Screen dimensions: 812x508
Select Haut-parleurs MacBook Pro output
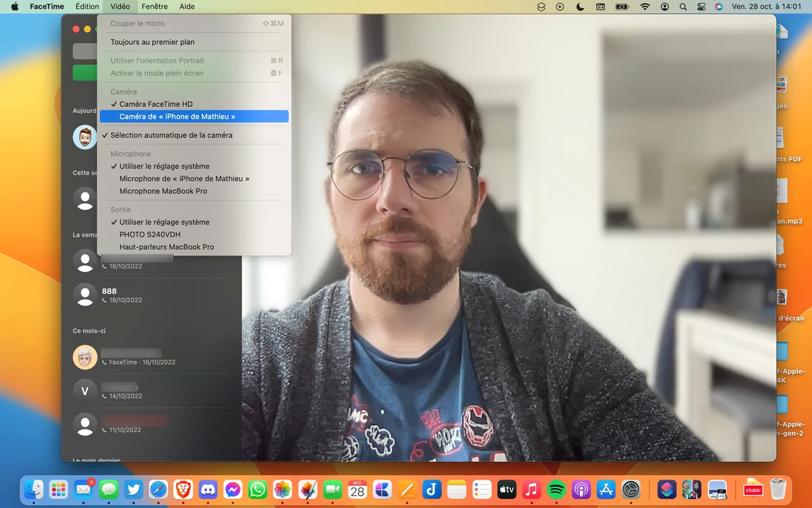(x=194, y=247)
